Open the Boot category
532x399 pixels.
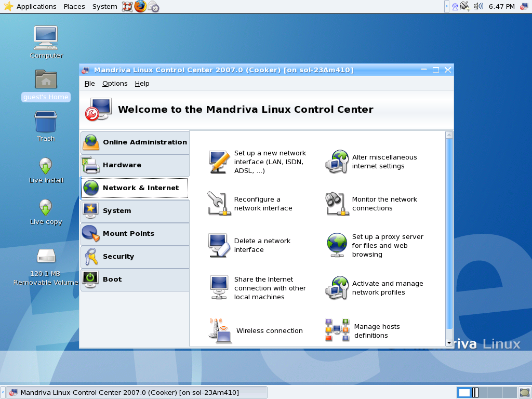pyautogui.click(x=135, y=280)
